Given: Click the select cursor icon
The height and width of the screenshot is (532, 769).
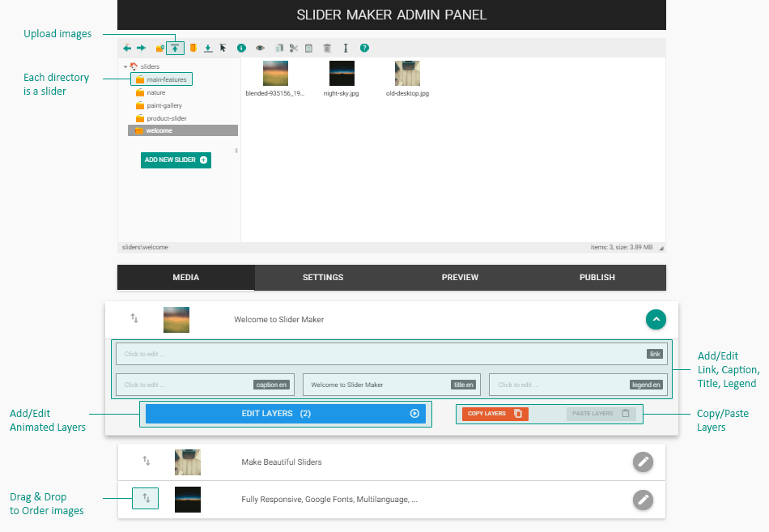Looking at the screenshot, I should 223,48.
